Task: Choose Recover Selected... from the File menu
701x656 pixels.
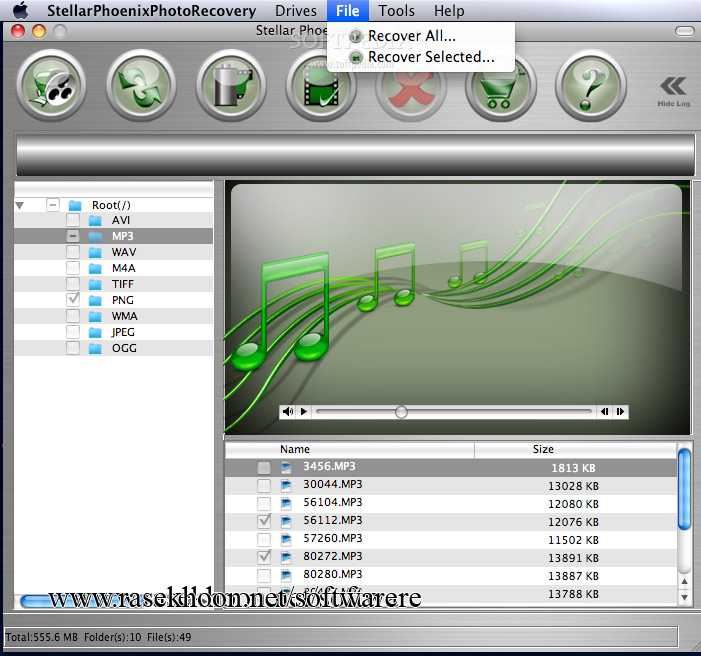Action: [430, 57]
